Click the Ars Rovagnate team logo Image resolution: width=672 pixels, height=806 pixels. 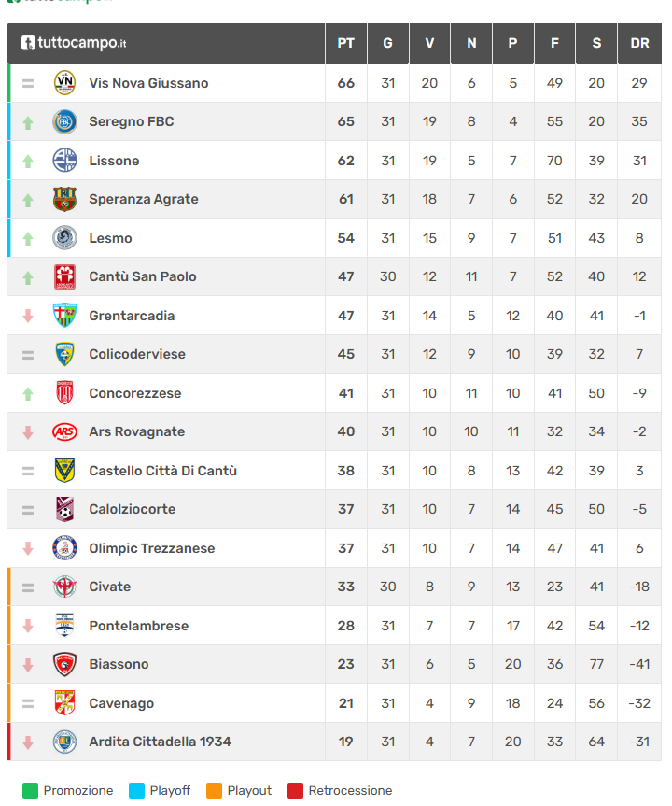coord(64,431)
